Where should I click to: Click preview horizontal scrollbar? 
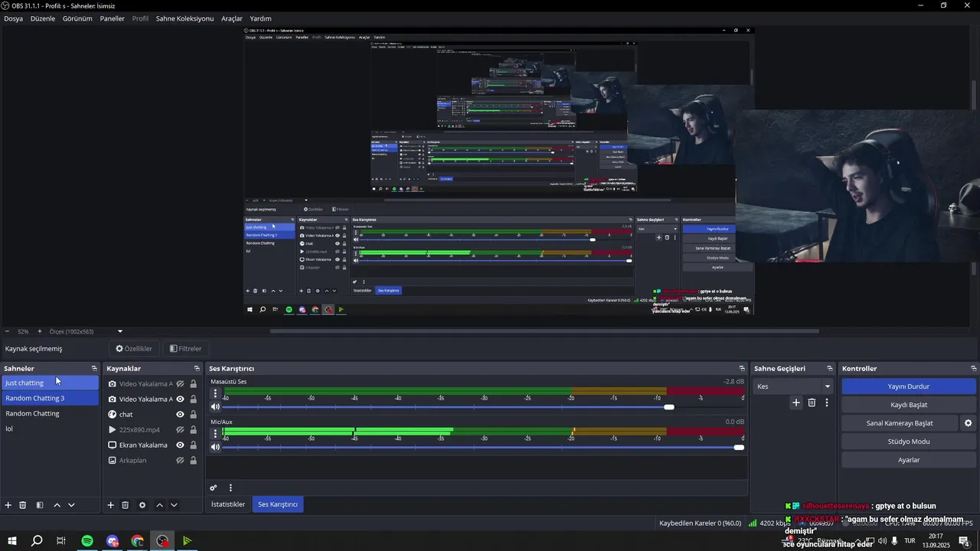544,331
